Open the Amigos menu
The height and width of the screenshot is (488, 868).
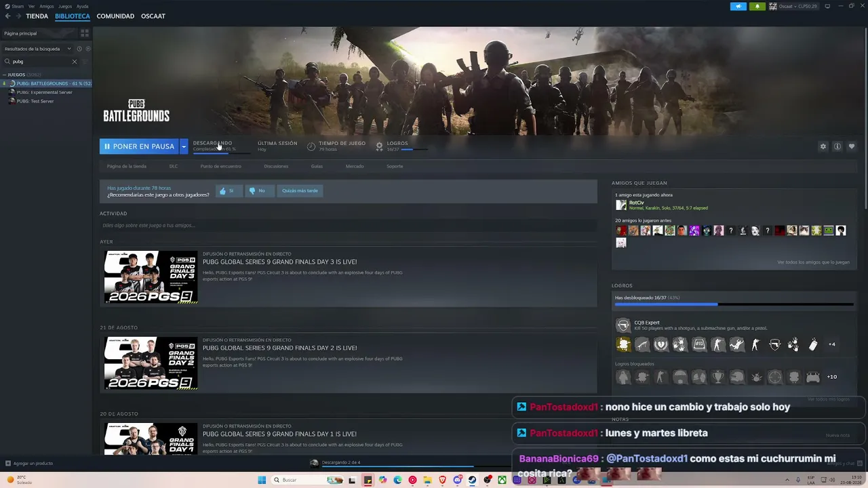47,6
